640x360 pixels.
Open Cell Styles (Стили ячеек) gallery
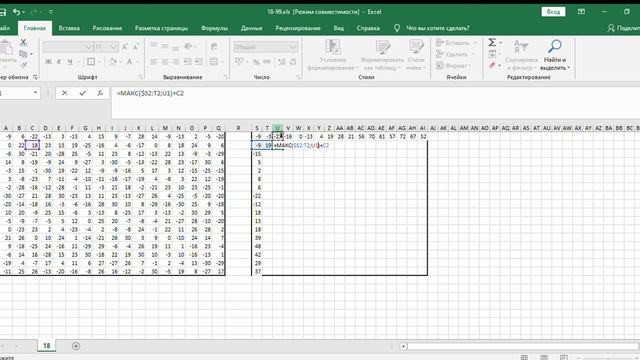(x=416, y=55)
